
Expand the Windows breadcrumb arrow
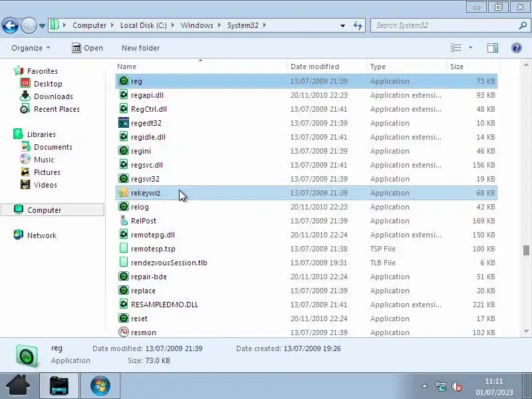(x=219, y=25)
